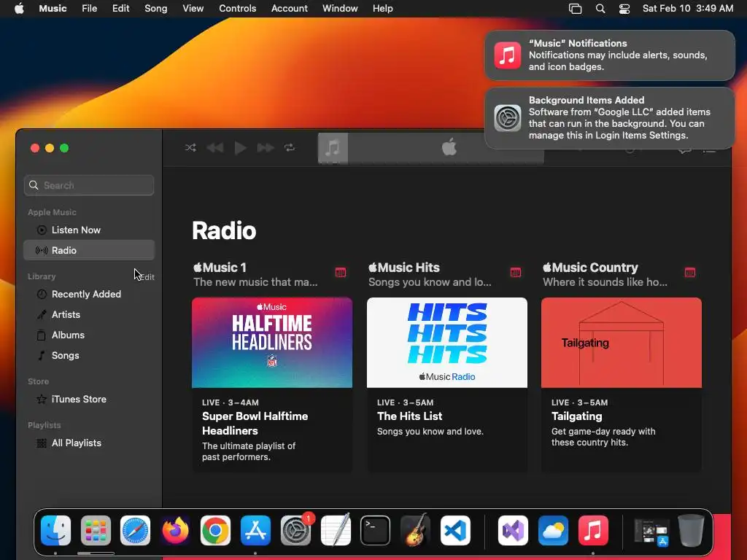Launch Google Chrome from the Dock
Viewport: 747px width, 560px height.
pos(215,531)
